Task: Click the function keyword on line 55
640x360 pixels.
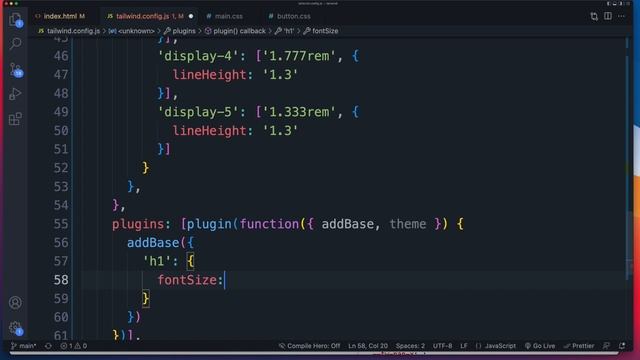Action: click(x=269, y=224)
